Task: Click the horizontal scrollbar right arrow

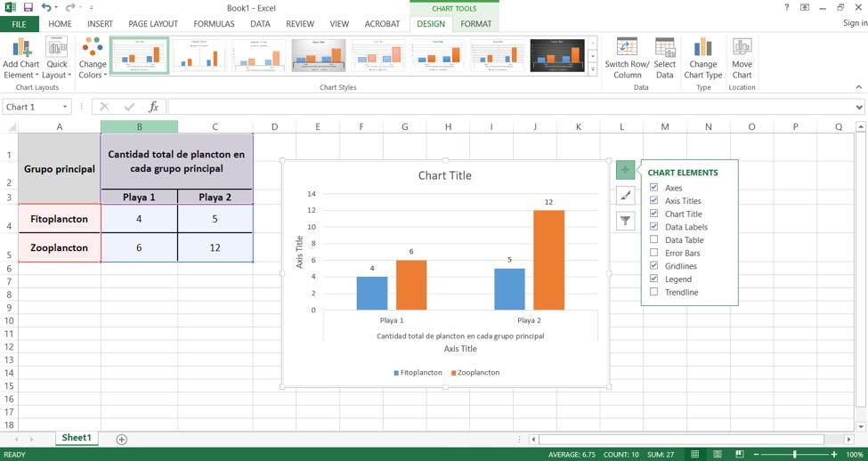Action: coord(848,440)
